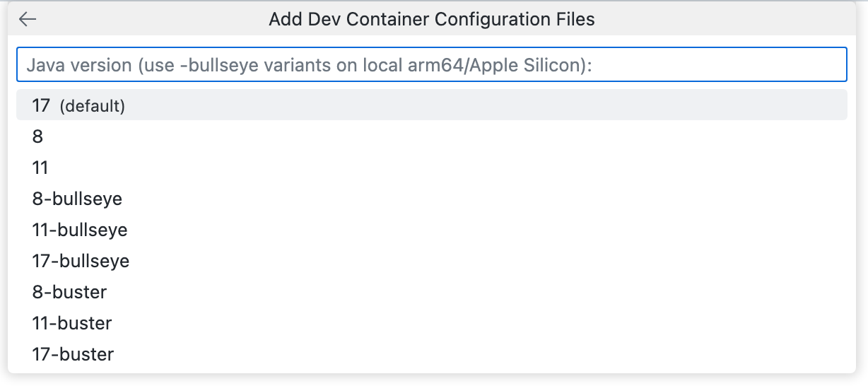Image resolution: width=868 pixels, height=386 pixels.
Task: Click the highlighted top row of the list
Action: coord(431,105)
